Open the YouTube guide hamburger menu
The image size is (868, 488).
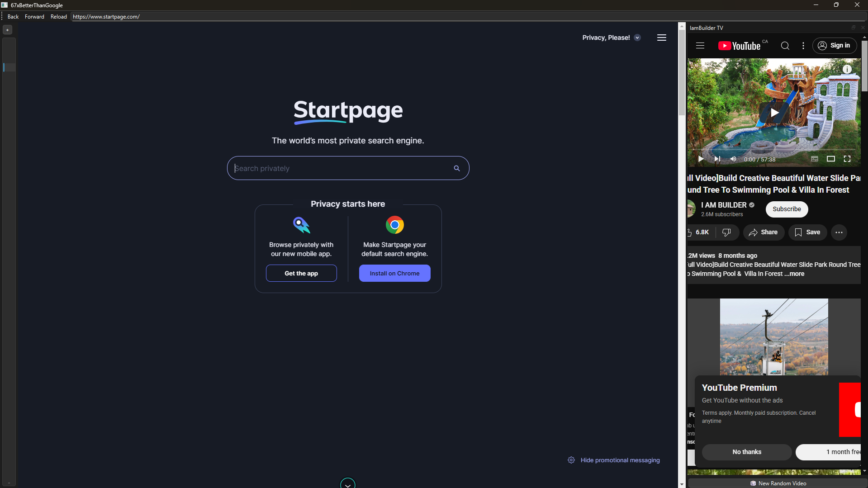(x=700, y=46)
